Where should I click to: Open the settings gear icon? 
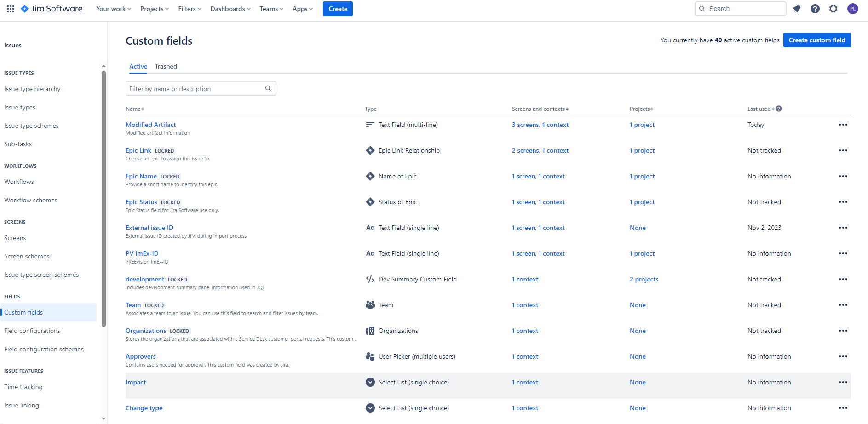point(834,9)
